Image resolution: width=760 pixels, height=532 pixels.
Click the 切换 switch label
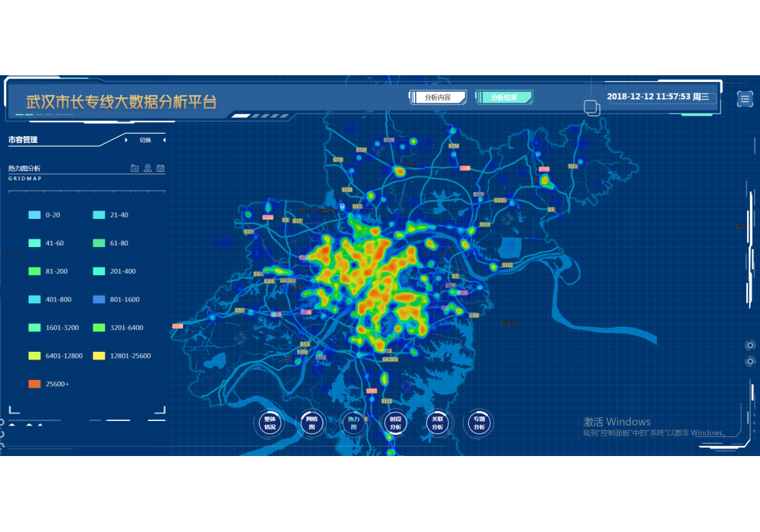tap(145, 140)
